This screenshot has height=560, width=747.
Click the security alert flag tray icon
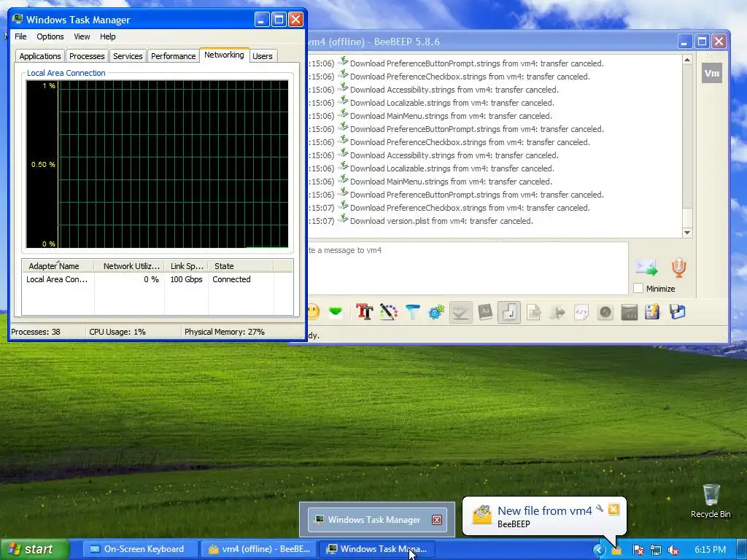pyautogui.click(x=638, y=550)
